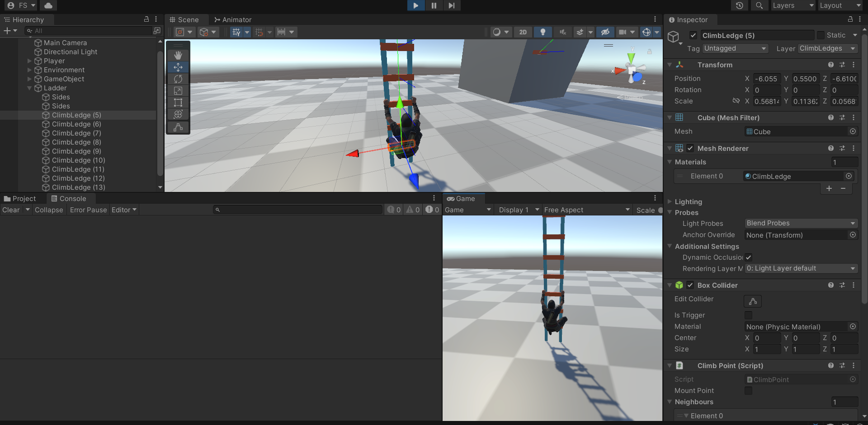The height and width of the screenshot is (425, 868).
Task: Select the Rect tool in scene toolbar
Action: click(178, 103)
